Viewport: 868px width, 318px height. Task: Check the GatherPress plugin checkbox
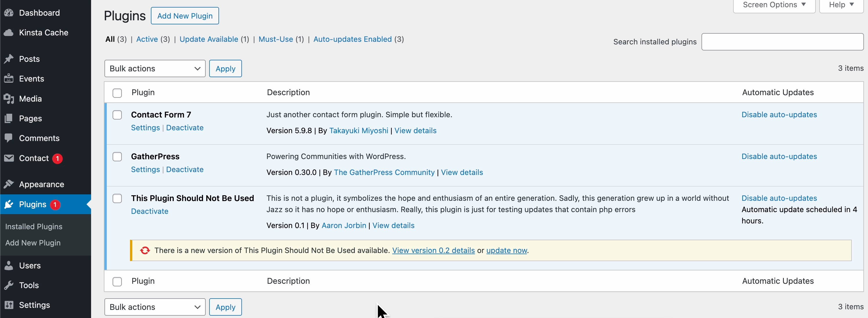pos(117,157)
